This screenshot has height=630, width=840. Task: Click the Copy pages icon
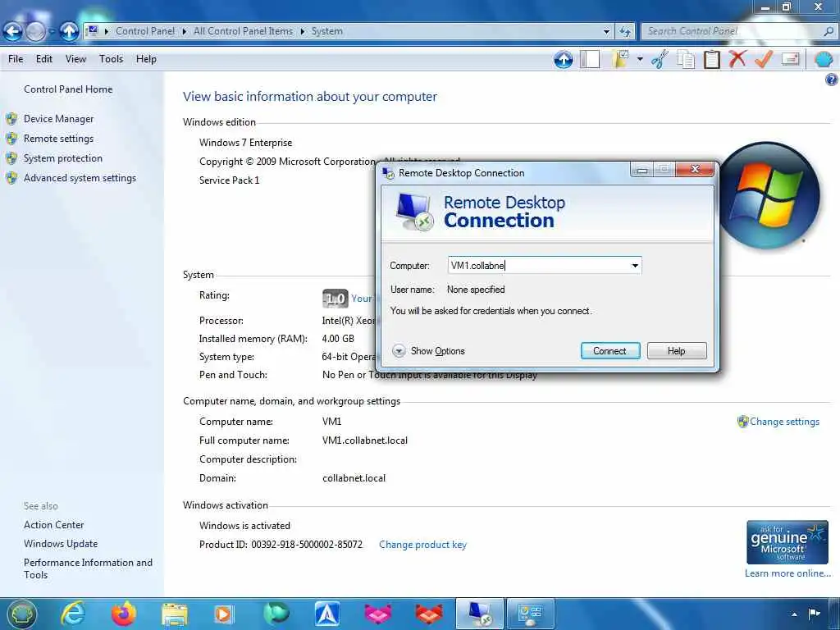click(686, 59)
